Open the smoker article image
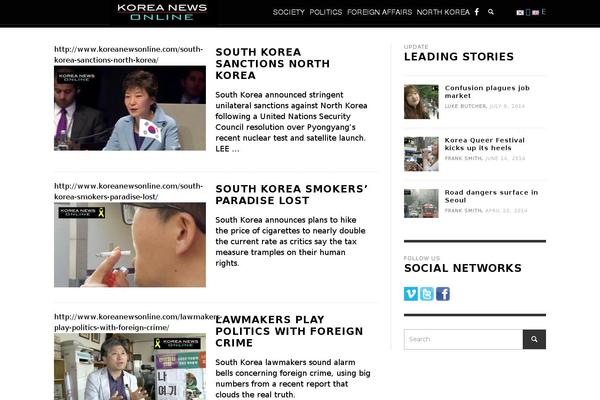The width and height of the screenshot is (600, 400). coord(130,245)
